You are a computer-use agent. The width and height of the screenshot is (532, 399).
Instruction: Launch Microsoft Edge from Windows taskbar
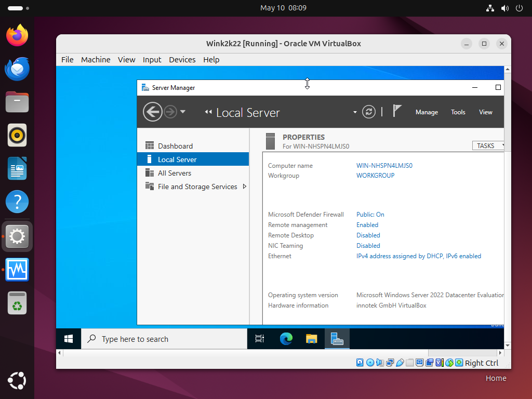(x=286, y=339)
